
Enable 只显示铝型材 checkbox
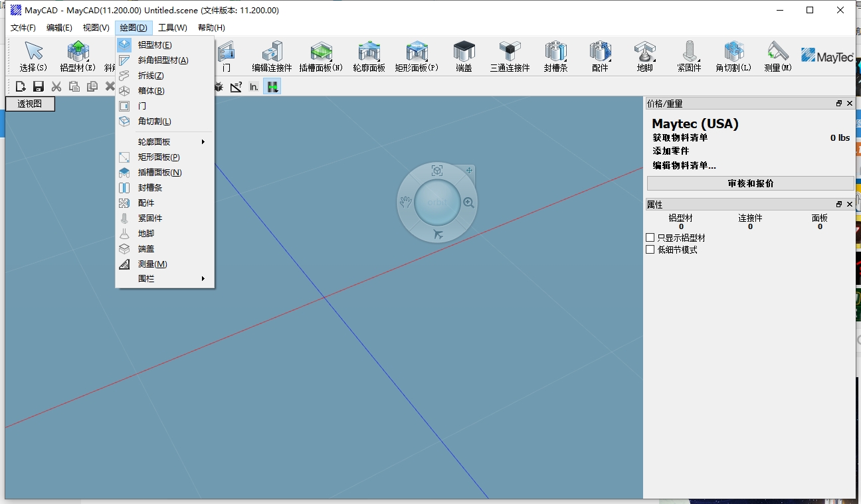point(650,238)
